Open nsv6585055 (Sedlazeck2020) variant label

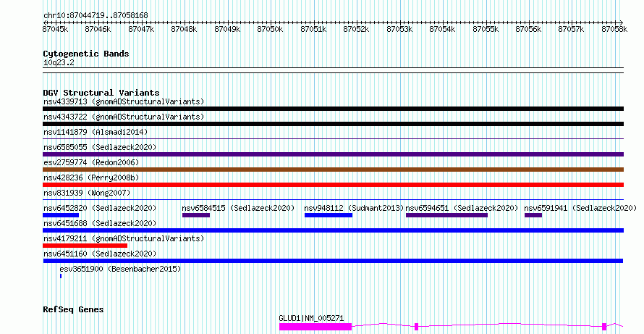(x=100, y=147)
